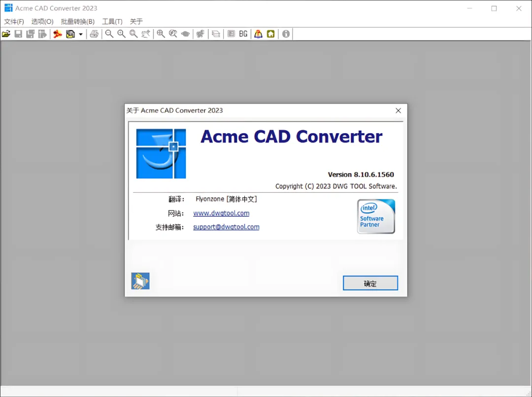Click the yellow batch convert documents icon
Viewport: 532px width, 397px height.
70,34
